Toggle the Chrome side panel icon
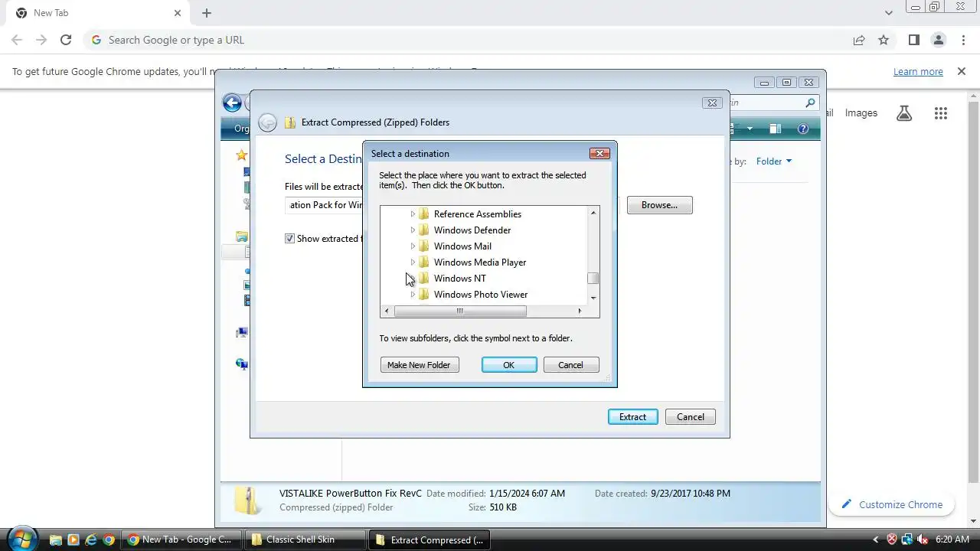Image resolution: width=980 pixels, height=551 pixels. click(913, 40)
